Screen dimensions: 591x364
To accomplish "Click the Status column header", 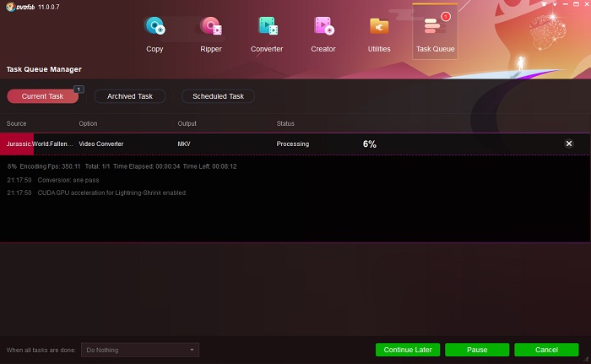I will [x=285, y=123].
